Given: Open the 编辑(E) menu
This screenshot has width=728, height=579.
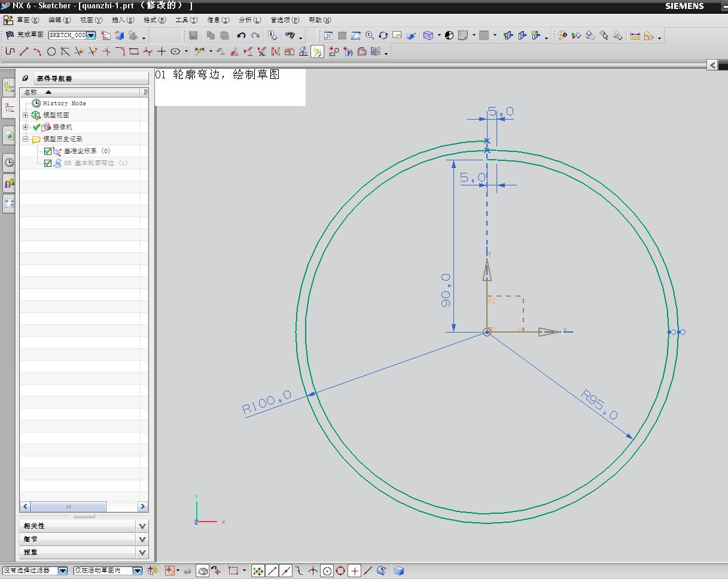Looking at the screenshot, I should coord(59,20).
